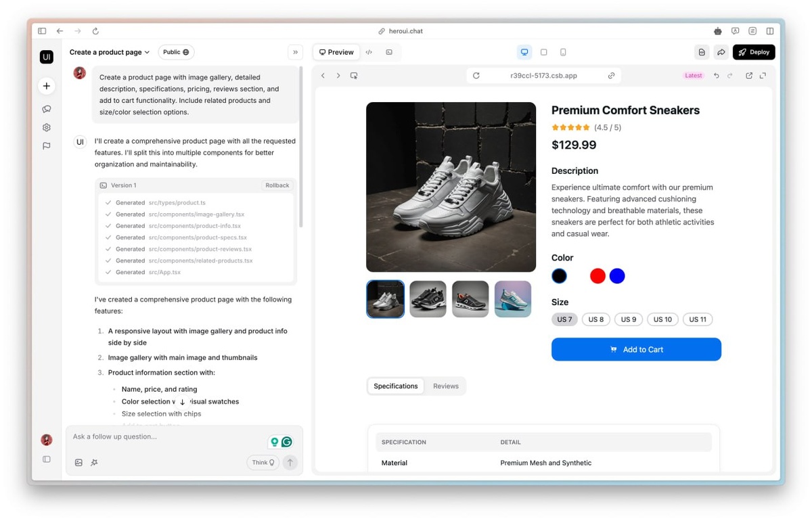Switch to the Specifications tab
The image size is (812, 521).
396,386
